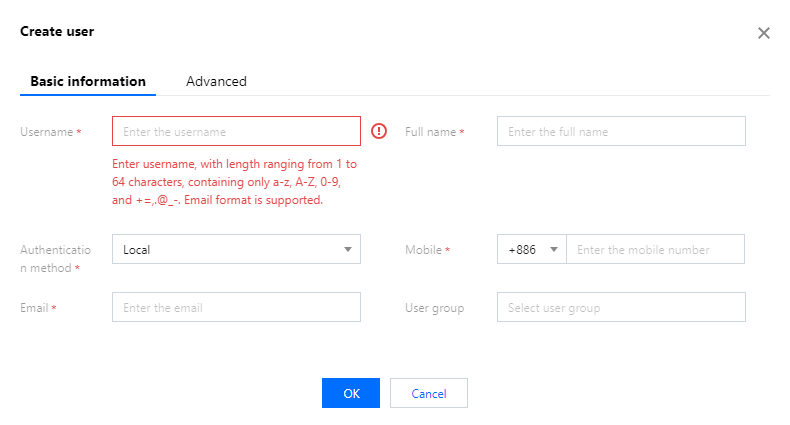Screen dimensions: 790x425
Task: Click the Mobile field label
Action: click(x=423, y=250)
